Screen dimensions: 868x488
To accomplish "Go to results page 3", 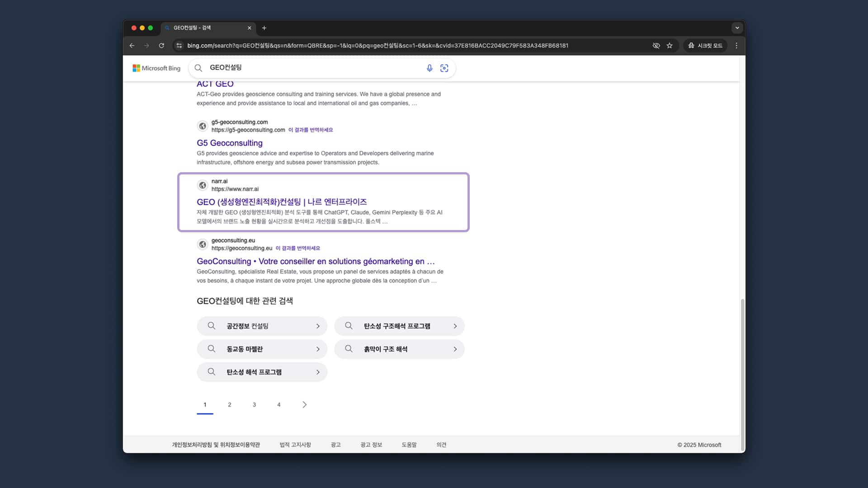I will click(x=254, y=404).
